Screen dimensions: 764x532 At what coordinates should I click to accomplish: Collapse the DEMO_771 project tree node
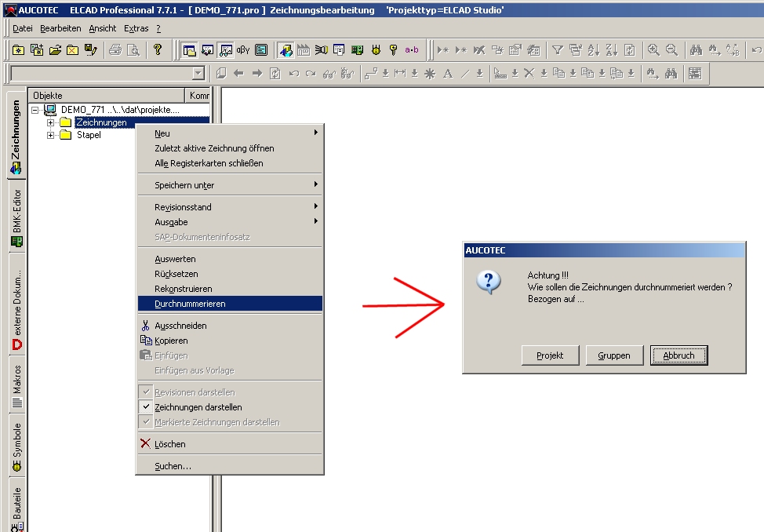[35, 110]
